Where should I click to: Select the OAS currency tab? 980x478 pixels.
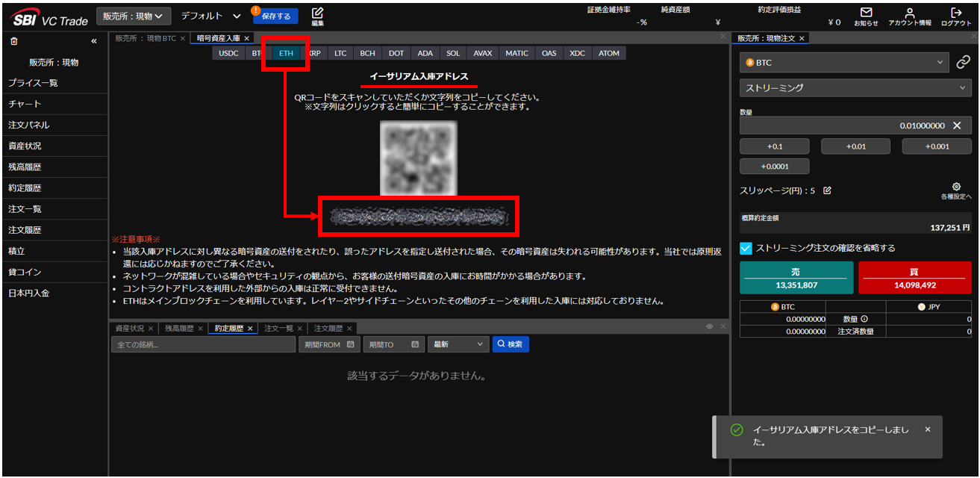[549, 53]
